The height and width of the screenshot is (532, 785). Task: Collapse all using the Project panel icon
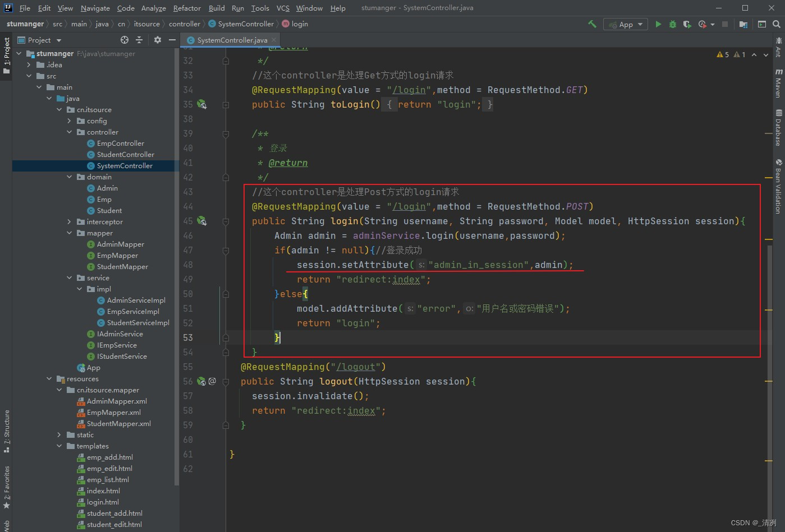point(140,40)
